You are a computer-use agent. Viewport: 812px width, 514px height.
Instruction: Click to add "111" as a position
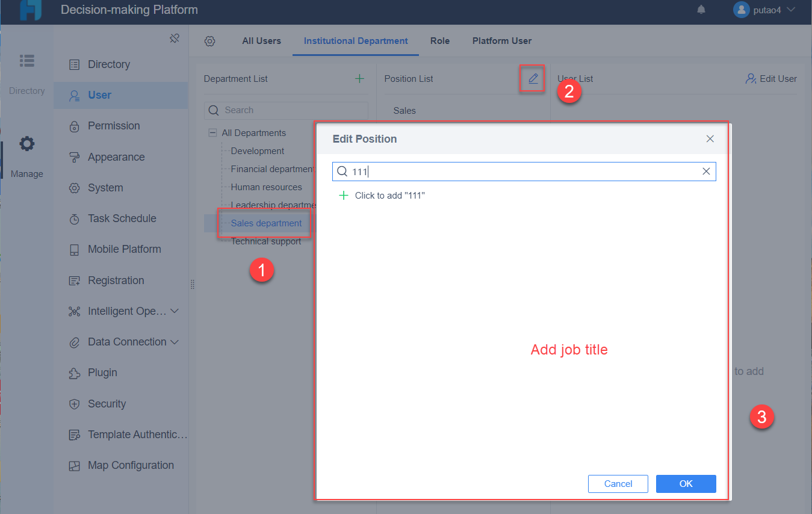tap(382, 195)
